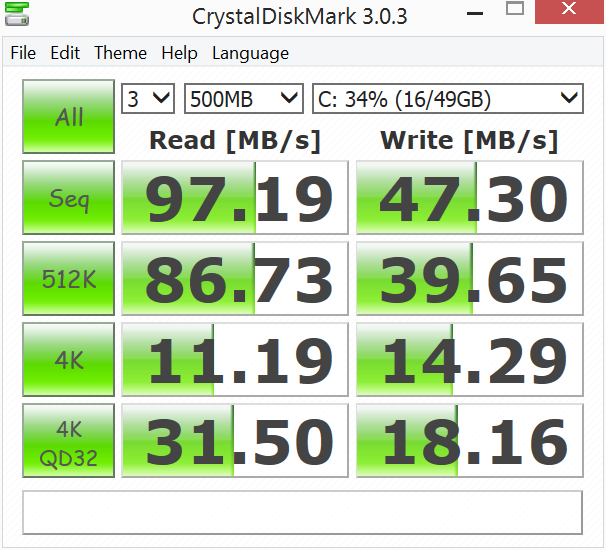Click the CrystalDiskMark app icon in title bar

coord(17,14)
